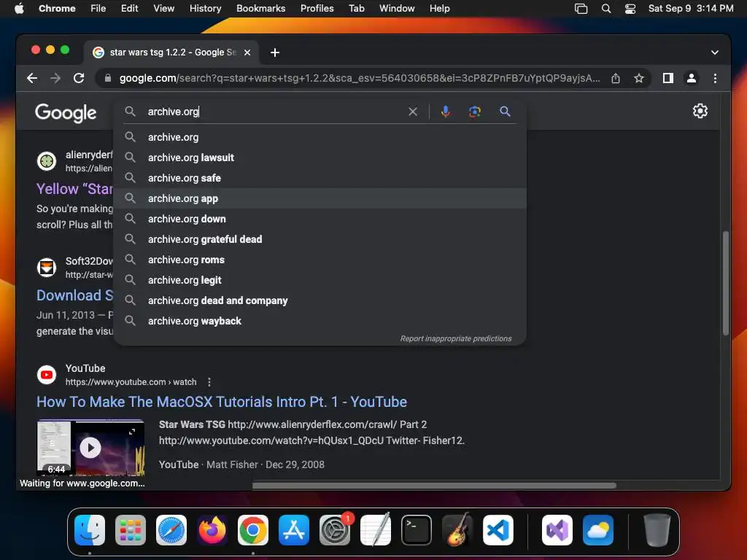Image resolution: width=747 pixels, height=560 pixels.
Task: Share this page from the address bar
Action: (616, 78)
